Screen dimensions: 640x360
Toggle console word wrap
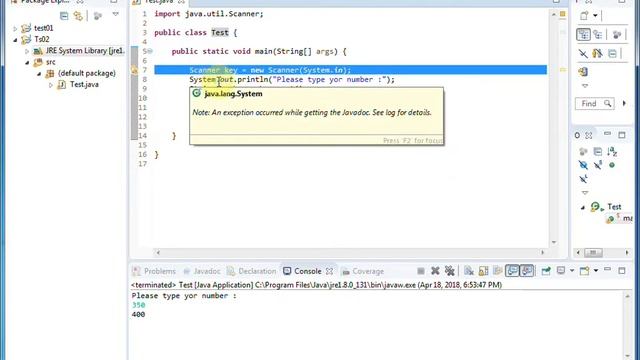pyautogui.click(x=498, y=271)
